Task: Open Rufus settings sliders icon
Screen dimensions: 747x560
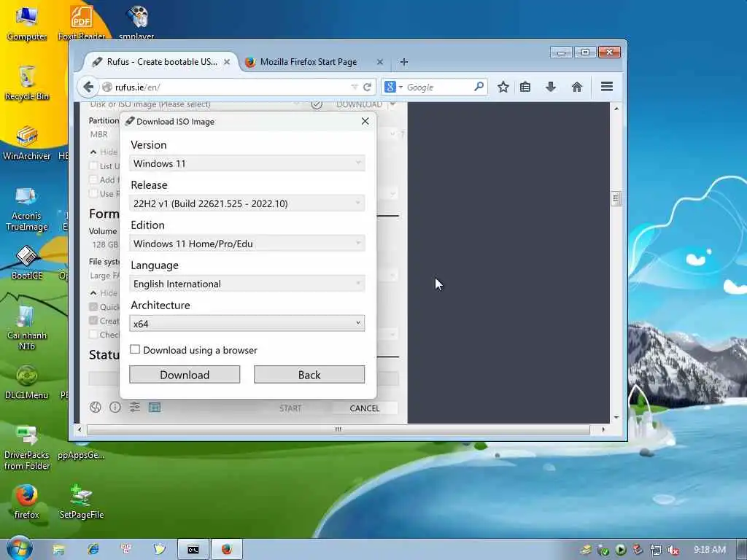Action: [135, 407]
